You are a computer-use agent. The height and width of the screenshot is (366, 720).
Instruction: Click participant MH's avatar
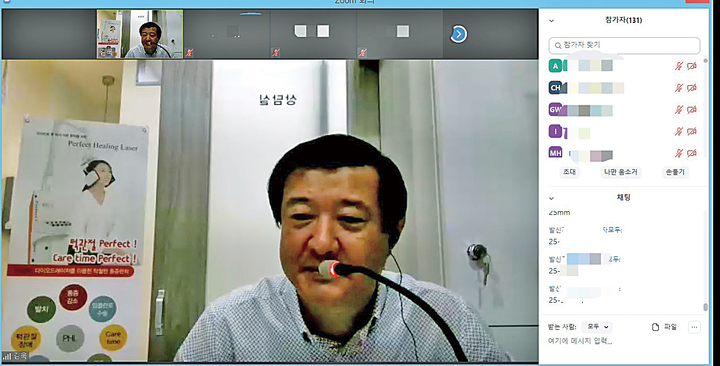tap(556, 153)
